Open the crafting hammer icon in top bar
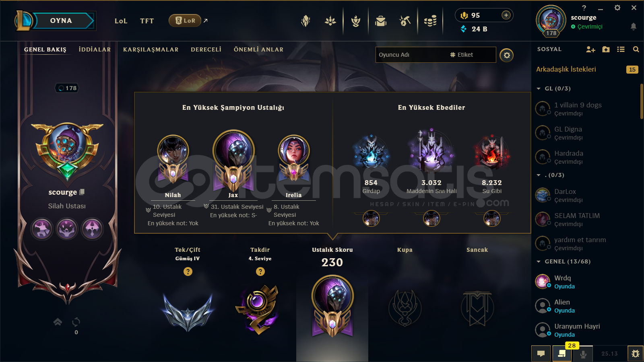This screenshot has height=362, width=644. click(x=405, y=21)
